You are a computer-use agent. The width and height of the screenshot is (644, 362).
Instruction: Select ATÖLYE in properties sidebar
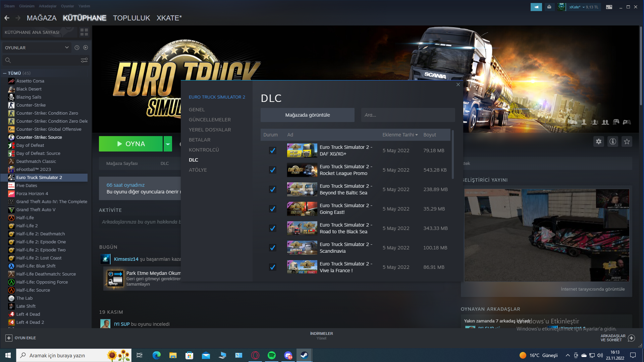[x=198, y=170]
